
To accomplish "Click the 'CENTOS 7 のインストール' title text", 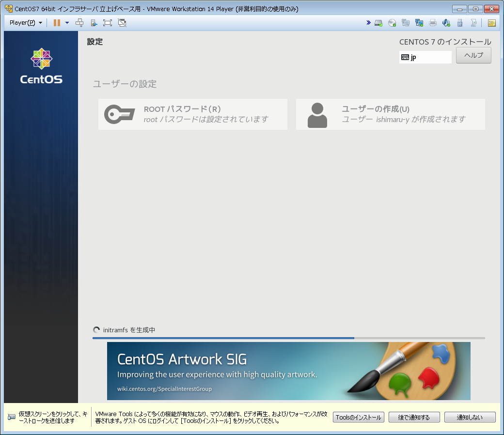I will 445,42.
